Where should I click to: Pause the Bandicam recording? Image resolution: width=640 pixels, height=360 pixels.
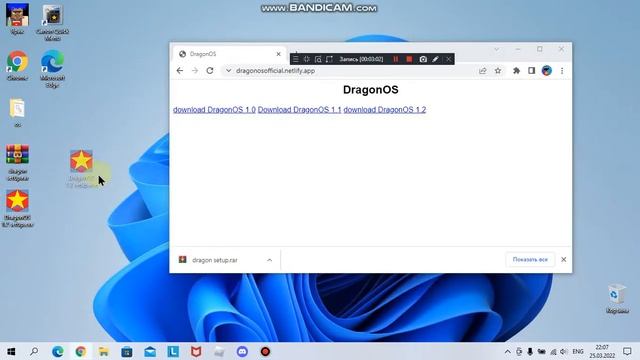point(395,59)
